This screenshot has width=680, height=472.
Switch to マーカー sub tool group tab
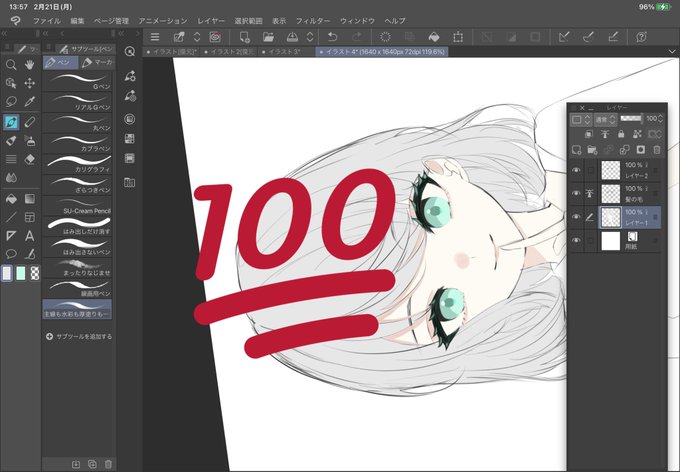click(97, 62)
